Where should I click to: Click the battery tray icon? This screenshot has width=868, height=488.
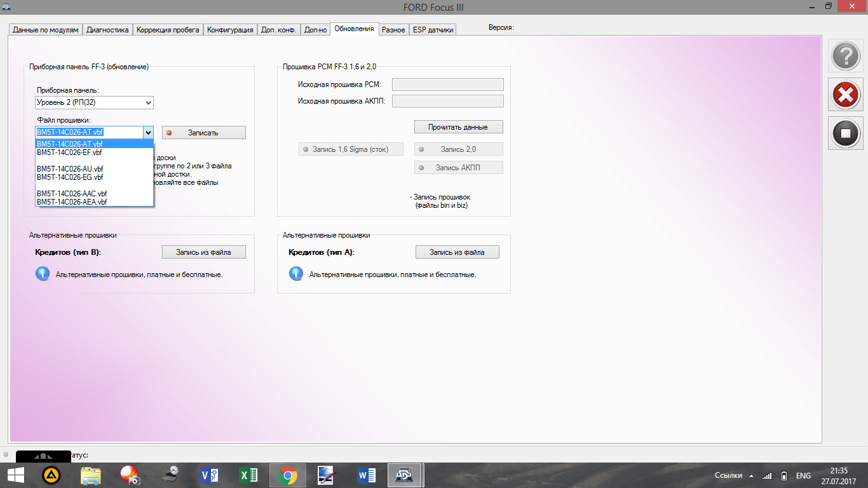coord(784,476)
